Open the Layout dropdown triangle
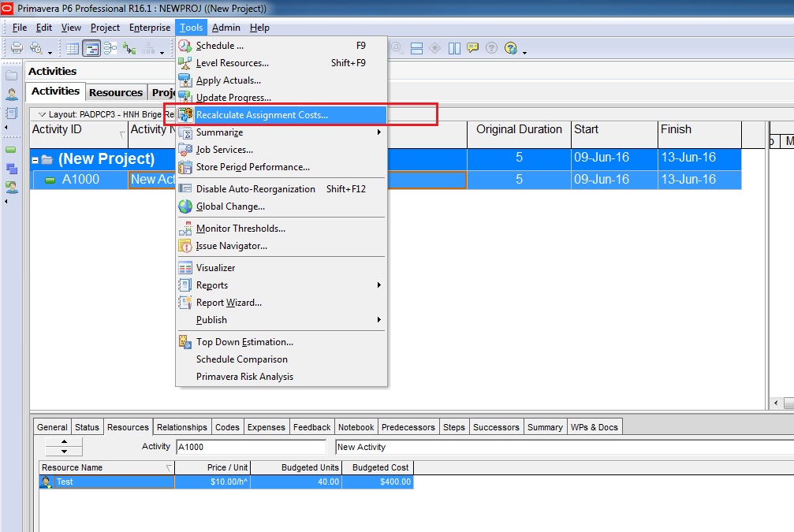Screen dimensions: 794x532 pos(43,115)
